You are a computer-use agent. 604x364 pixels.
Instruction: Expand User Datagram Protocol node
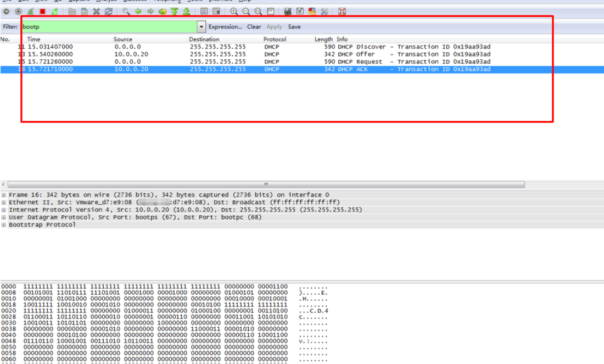tap(4, 217)
